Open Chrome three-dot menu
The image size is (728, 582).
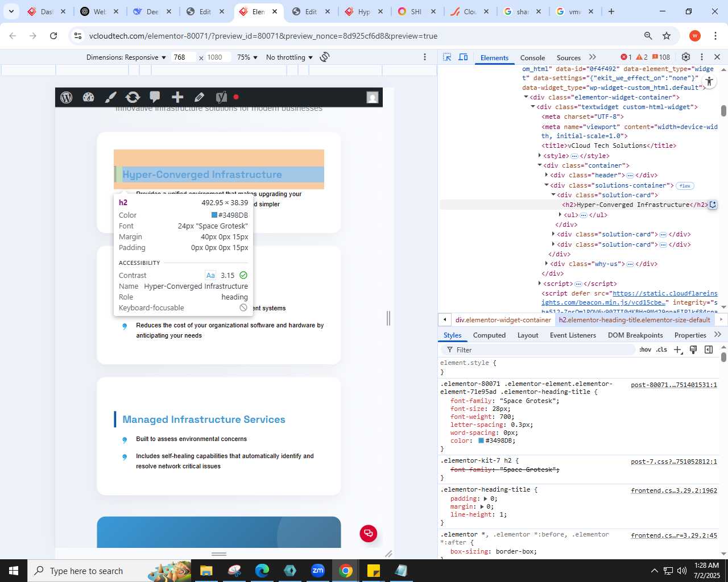coord(715,36)
